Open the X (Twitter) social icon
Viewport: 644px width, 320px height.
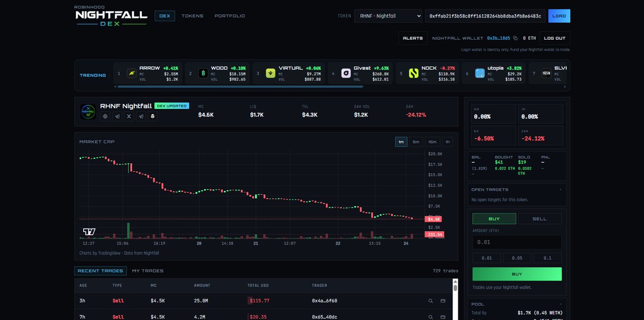[x=129, y=116]
